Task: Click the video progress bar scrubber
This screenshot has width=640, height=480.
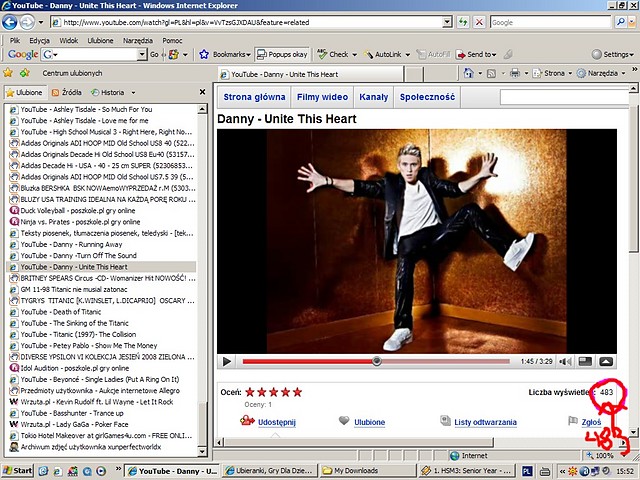Action: (x=377, y=361)
